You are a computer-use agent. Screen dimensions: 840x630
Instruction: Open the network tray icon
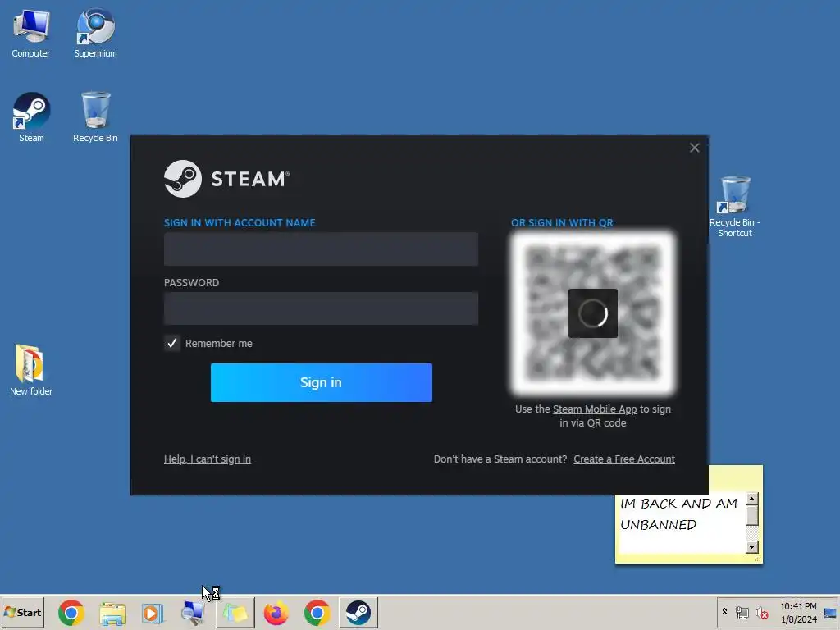tap(742, 612)
